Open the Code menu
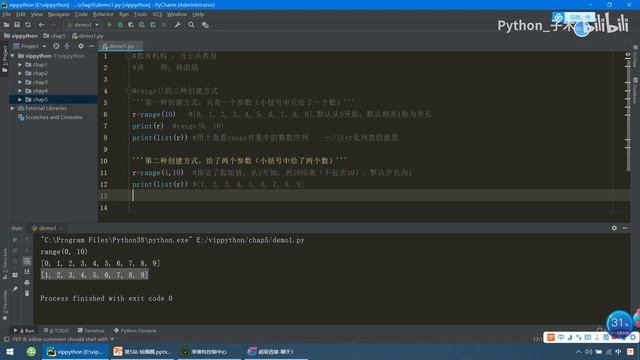 coord(81,14)
